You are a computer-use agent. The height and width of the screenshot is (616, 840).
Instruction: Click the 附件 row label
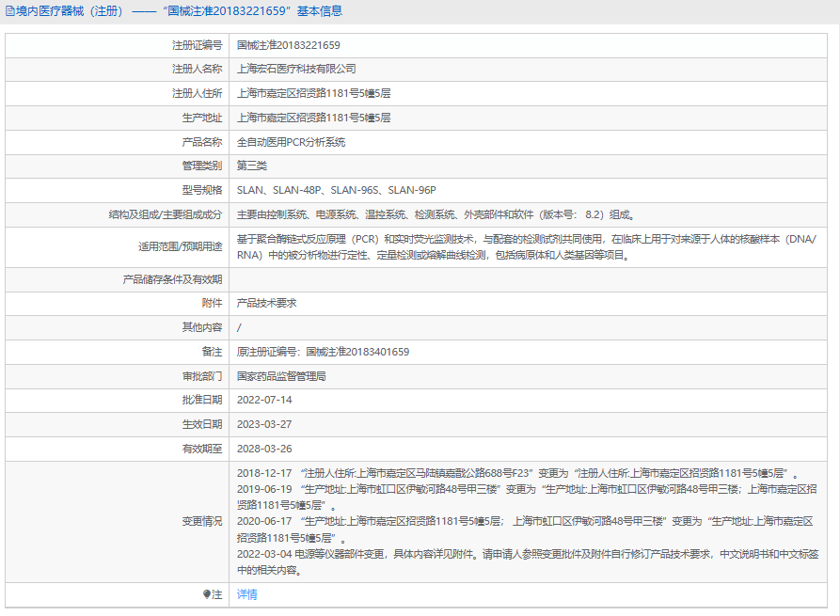(213, 303)
